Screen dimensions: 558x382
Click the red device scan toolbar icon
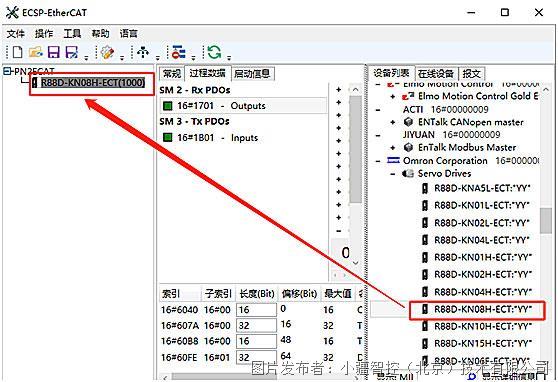pyautogui.click(x=178, y=52)
